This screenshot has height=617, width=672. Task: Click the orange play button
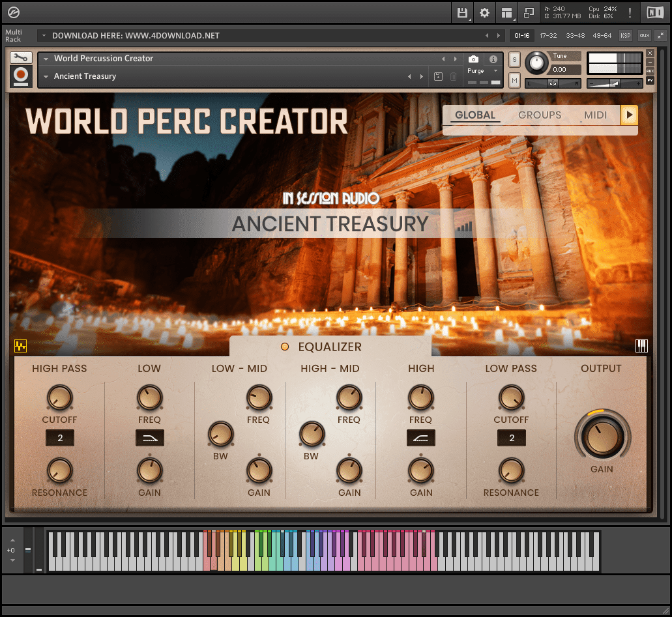click(x=629, y=115)
